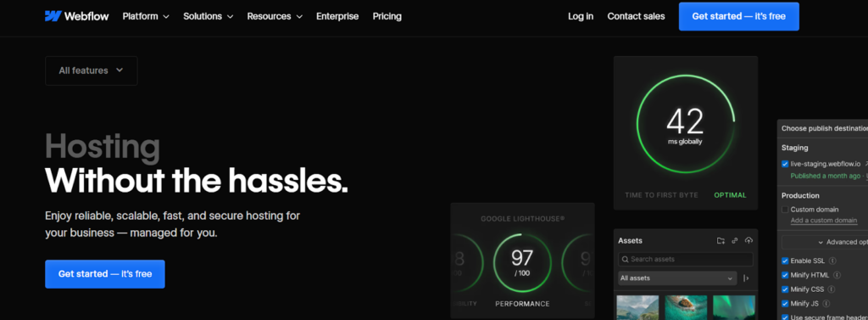Open the Solutions dropdown menu
Screen dimensions: 868x320
pyautogui.click(x=209, y=17)
